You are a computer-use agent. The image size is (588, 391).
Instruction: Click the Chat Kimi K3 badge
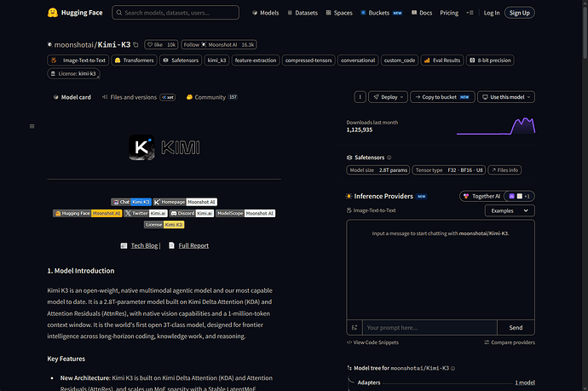coord(131,202)
